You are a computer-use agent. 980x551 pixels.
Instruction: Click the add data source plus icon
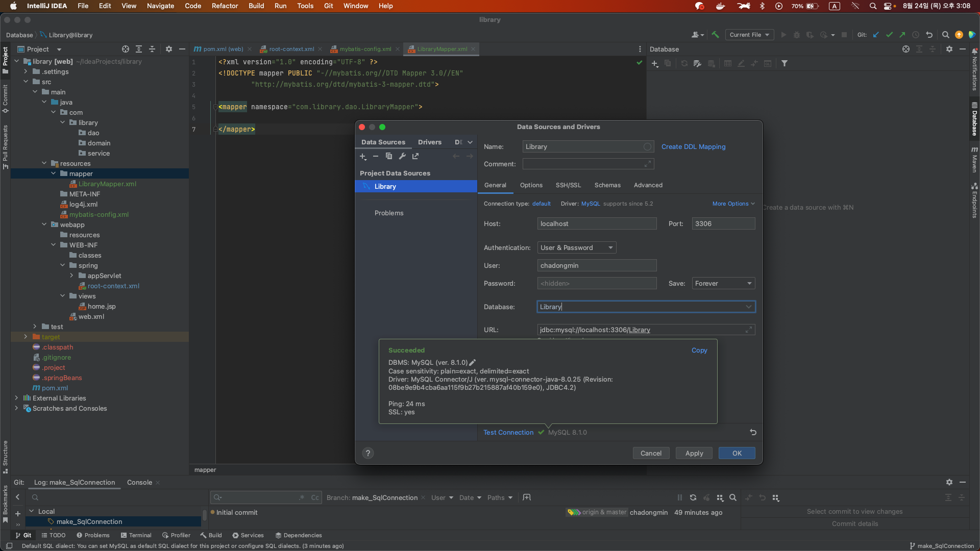tap(363, 156)
